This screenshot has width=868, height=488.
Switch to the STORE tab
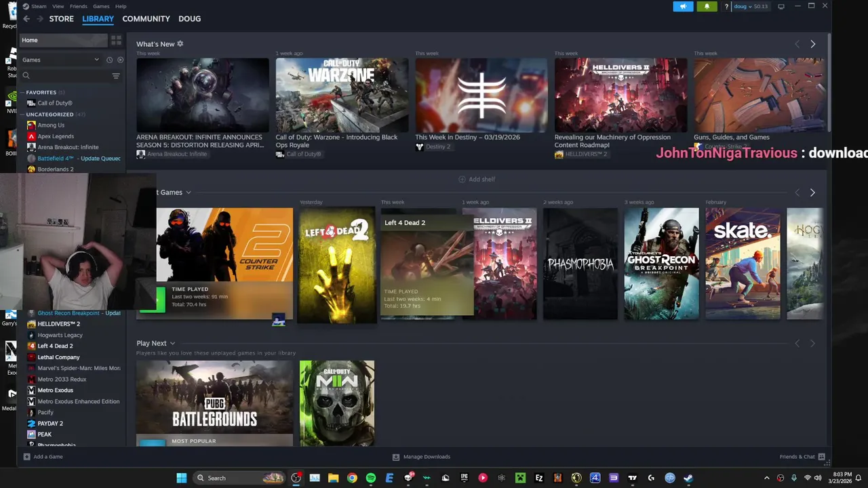tap(61, 19)
